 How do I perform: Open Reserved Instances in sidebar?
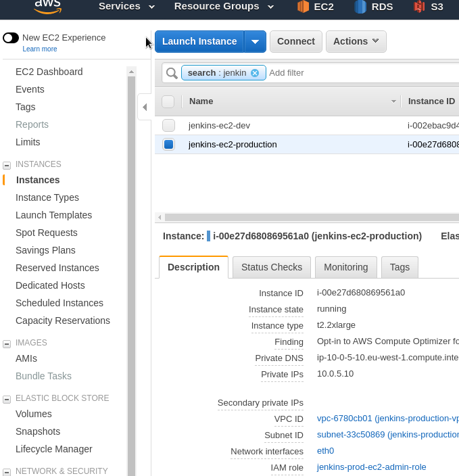[57, 268]
